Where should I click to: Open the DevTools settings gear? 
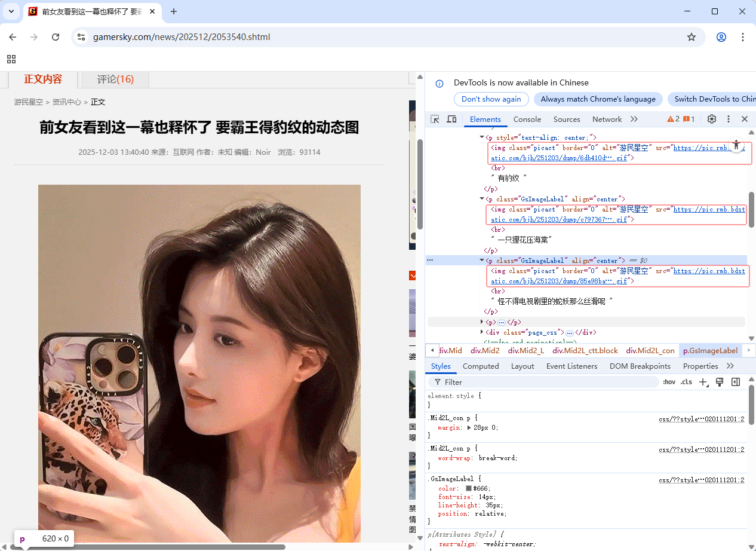point(712,119)
